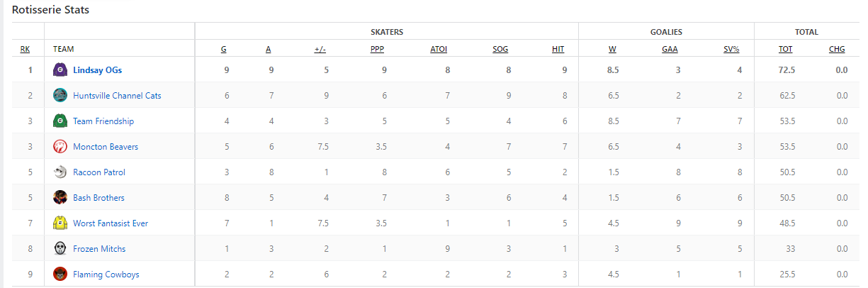Screen dimensions: 868x288
Task: Click the Team Friendship logo icon
Action: pos(60,121)
